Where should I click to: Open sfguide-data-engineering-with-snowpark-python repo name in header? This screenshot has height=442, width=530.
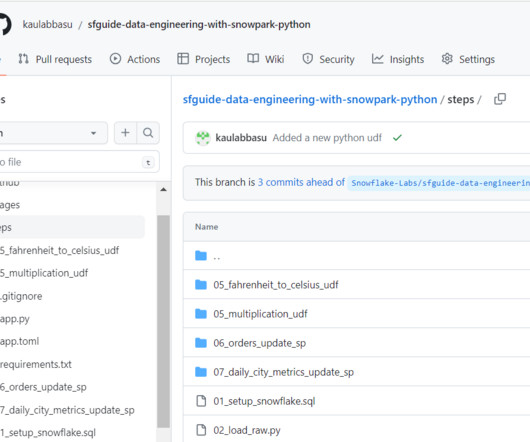pyautogui.click(x=199, y=25)
